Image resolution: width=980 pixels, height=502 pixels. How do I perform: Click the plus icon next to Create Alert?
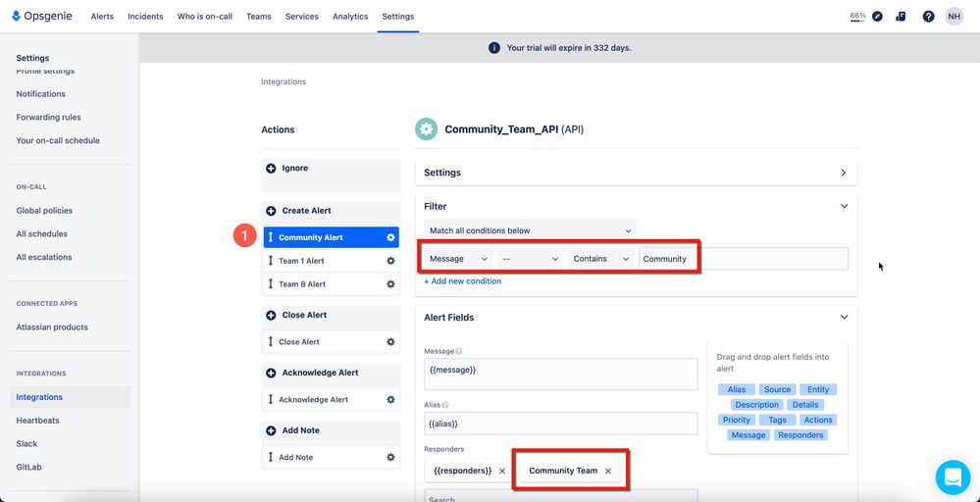272,211
